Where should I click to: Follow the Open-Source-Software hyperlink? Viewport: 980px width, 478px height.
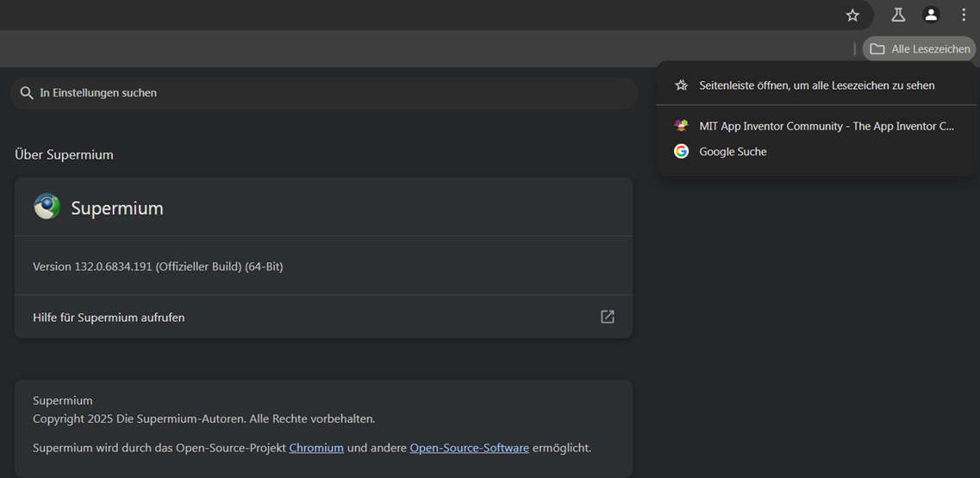tap(469, 448)
